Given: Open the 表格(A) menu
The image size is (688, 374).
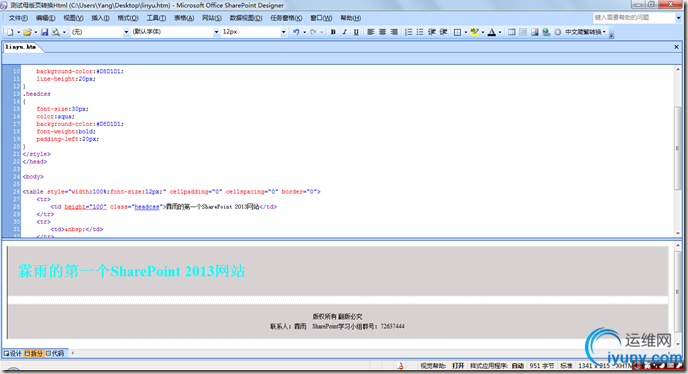Looking at the screenshot, I should click(184, 18).
